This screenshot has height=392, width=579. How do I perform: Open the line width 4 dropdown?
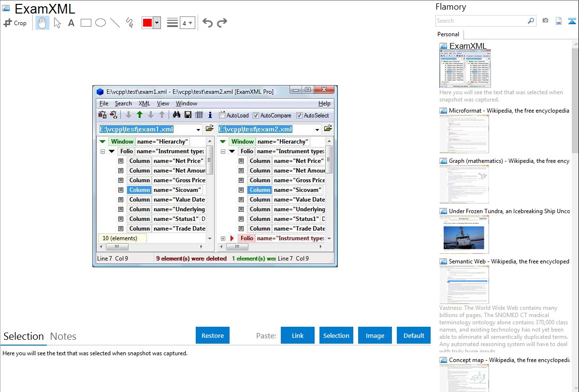point(187,23)
